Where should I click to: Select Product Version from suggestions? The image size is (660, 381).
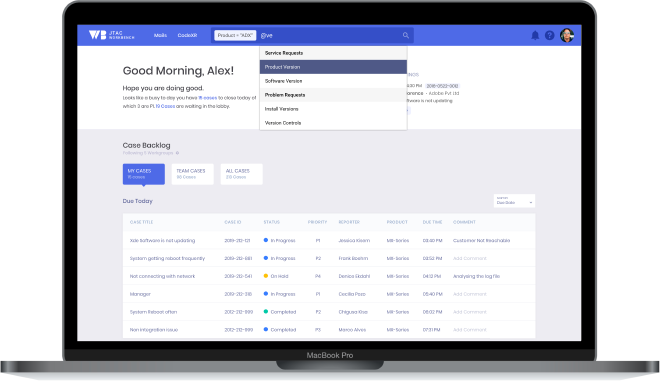pos(333,67)
